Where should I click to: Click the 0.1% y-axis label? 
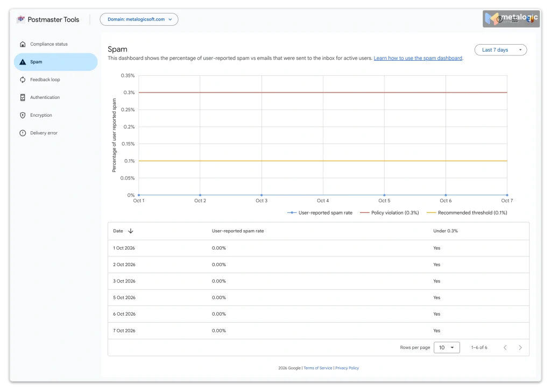pos(129,161)
